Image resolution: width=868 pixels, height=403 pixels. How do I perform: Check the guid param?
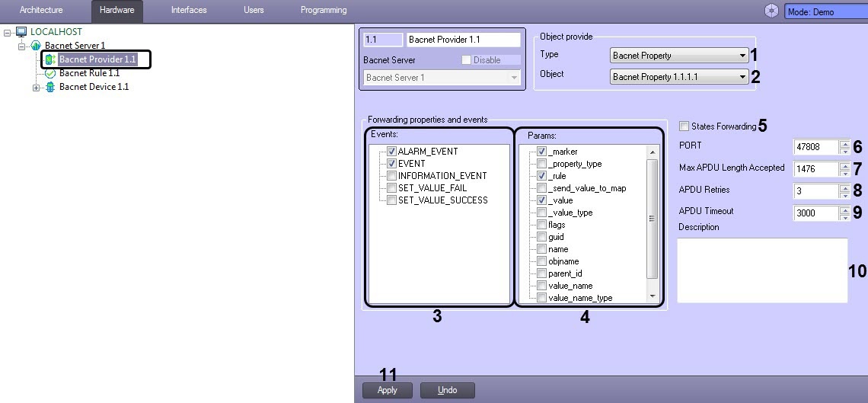[541, 237]
